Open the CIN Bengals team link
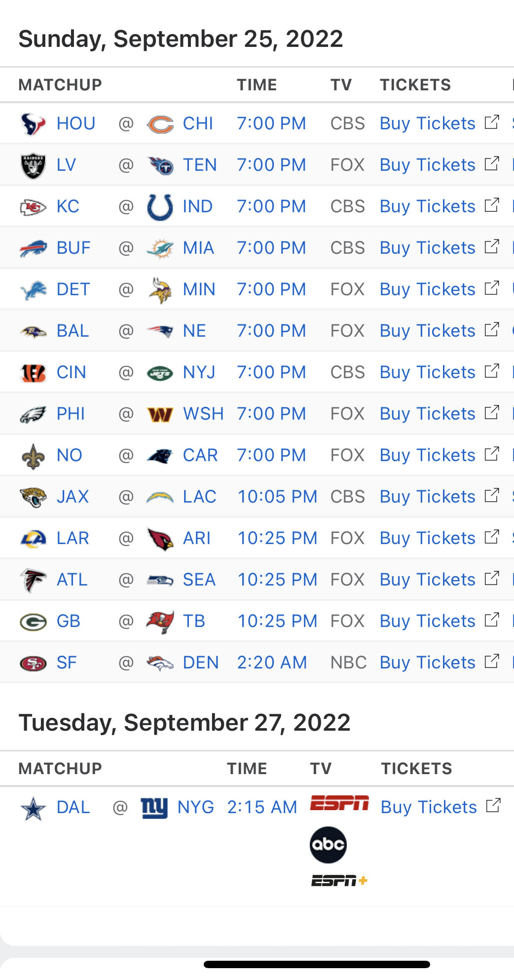The width and height of the screenshot is (514, 980). [71, 372]
